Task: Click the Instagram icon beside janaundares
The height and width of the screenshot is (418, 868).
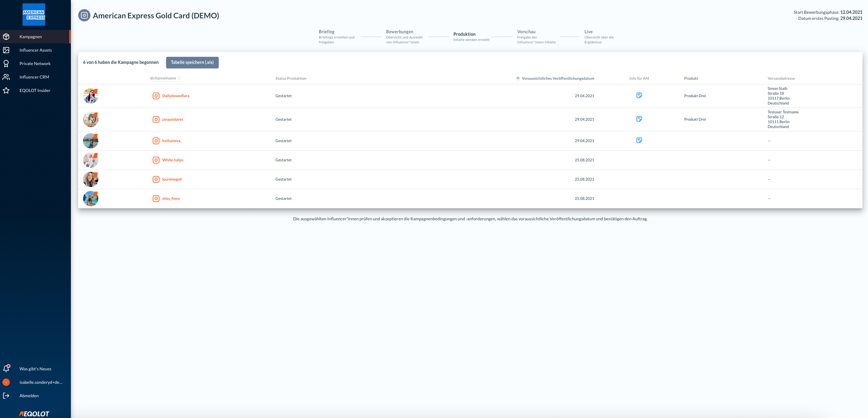Action: click(156, 119)
